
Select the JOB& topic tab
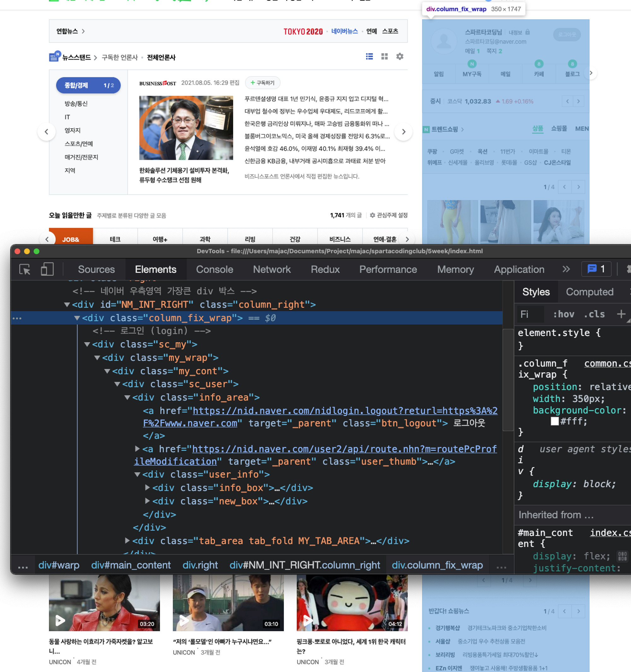pyautogui.click(x=71, y=239)
